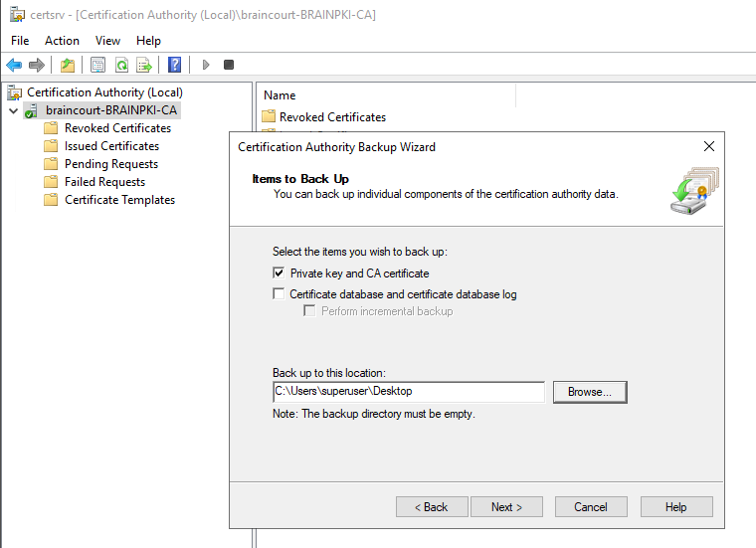Click the Refresh toolbar icon
This screenshot has width=756, height=548.
coord(122,65)
